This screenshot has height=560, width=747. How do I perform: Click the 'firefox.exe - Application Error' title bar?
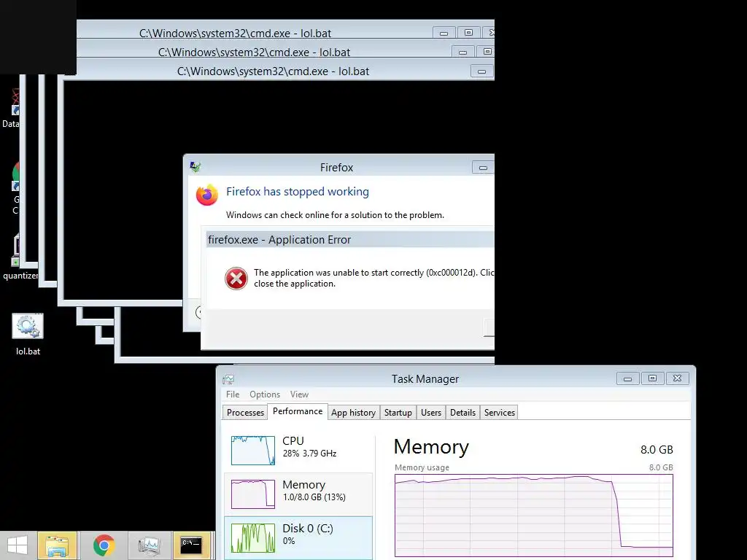(350, 239)
